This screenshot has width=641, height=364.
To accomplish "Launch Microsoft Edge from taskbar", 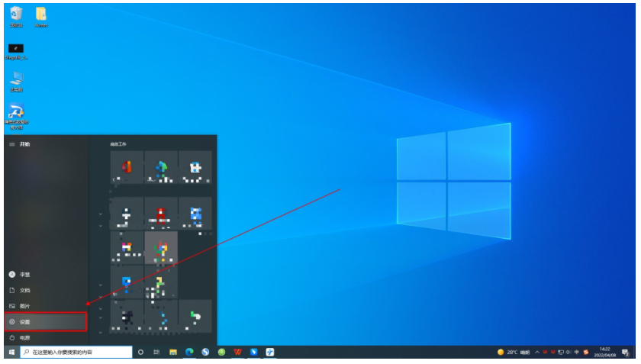I will tap(189, 353).
